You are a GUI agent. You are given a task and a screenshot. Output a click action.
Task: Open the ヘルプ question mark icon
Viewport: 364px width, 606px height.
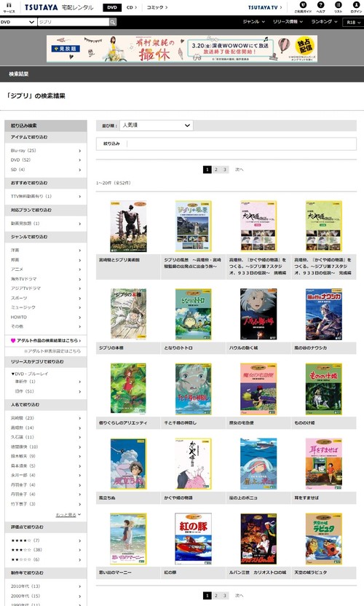point(321,7)
